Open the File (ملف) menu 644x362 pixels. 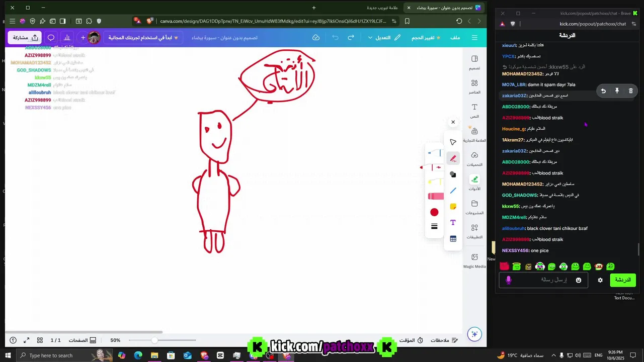click(455, 38)
